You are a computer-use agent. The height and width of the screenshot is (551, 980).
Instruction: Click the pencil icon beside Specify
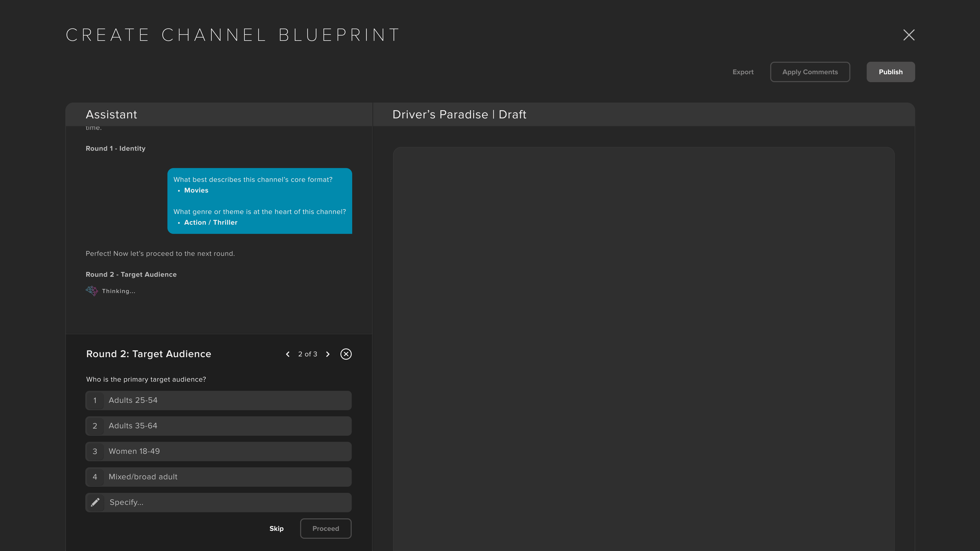[95, 502]
